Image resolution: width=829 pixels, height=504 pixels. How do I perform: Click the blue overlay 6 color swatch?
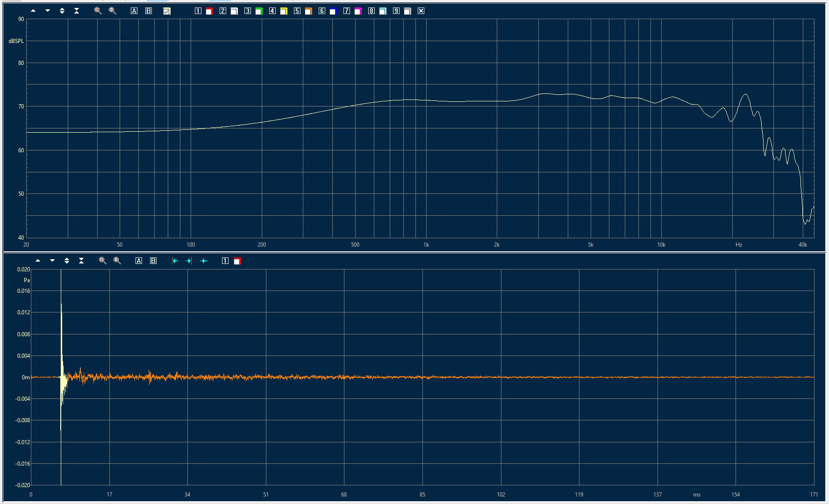333,11
